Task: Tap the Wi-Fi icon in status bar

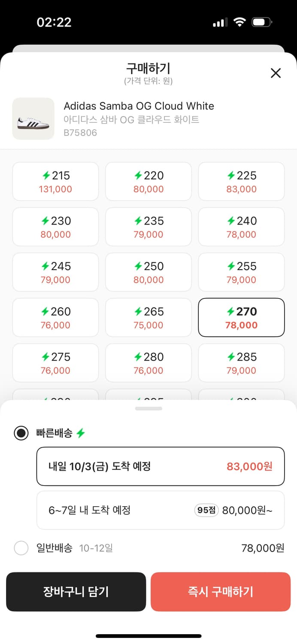Action: (239, 22)
